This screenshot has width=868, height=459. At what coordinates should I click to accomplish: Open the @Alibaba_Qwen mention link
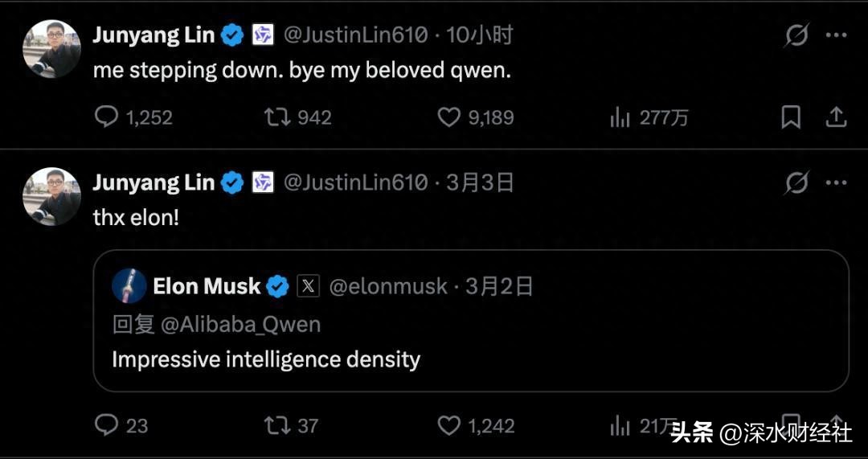click(x=241, y=324)
